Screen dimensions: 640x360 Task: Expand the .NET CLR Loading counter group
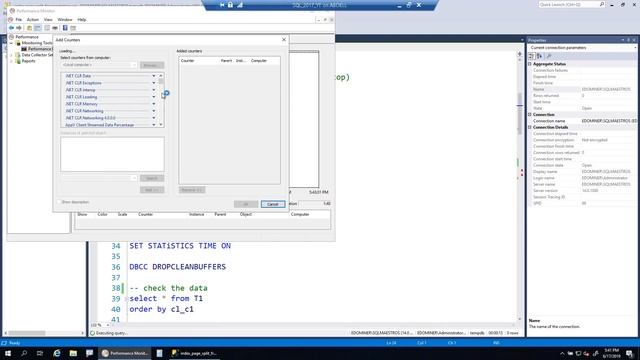click(153, 97)
